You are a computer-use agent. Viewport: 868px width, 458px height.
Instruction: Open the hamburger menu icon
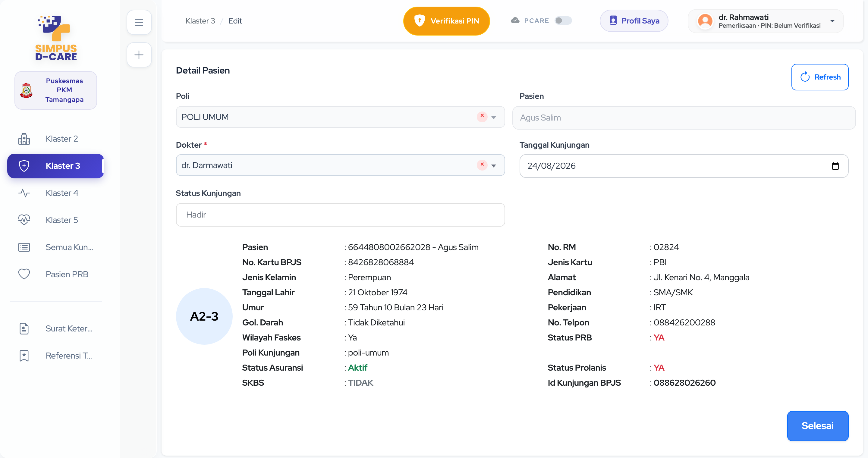click(x=139, y=22)
